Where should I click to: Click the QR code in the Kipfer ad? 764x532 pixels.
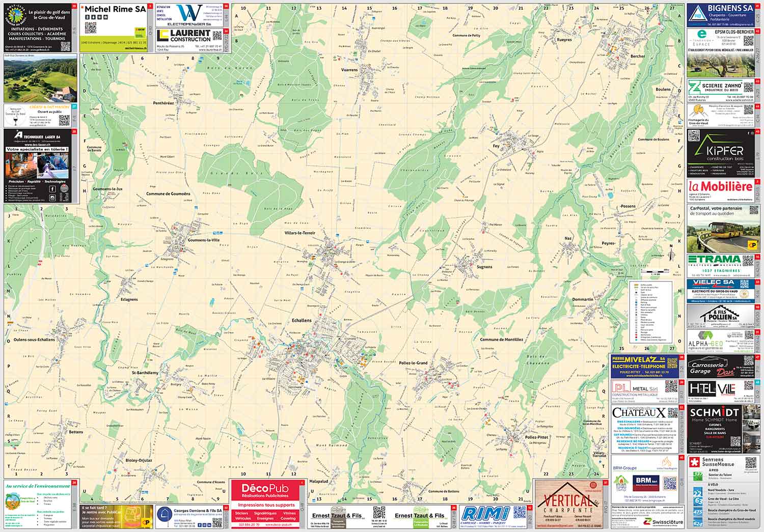[x=694, y=135]
